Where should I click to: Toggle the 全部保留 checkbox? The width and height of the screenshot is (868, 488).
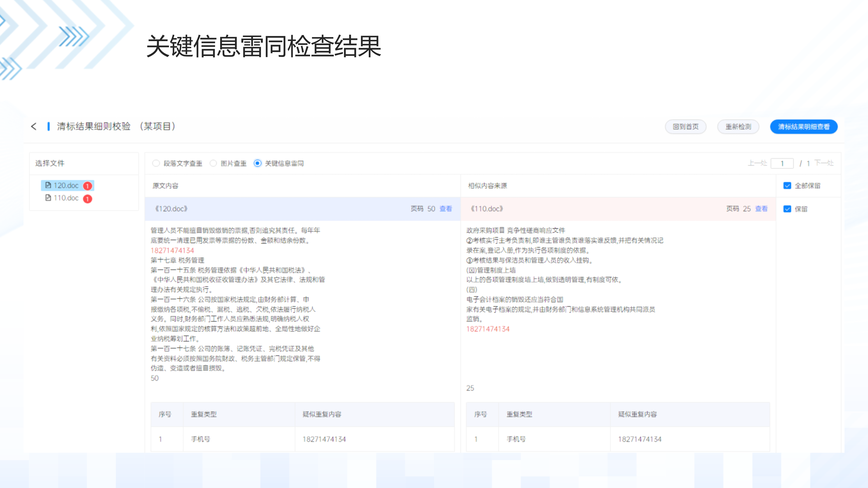coord(787,185)
